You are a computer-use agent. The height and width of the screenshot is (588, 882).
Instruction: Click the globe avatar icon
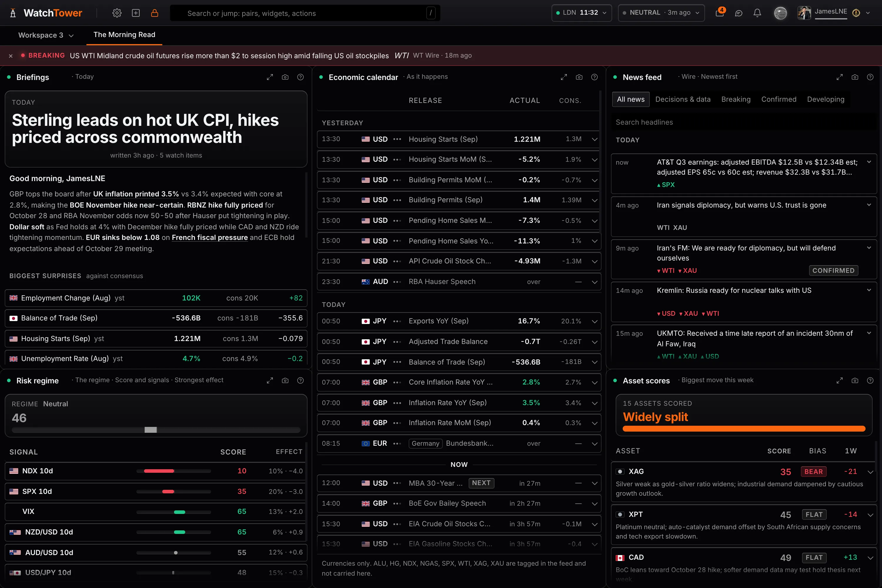point(780,13)
